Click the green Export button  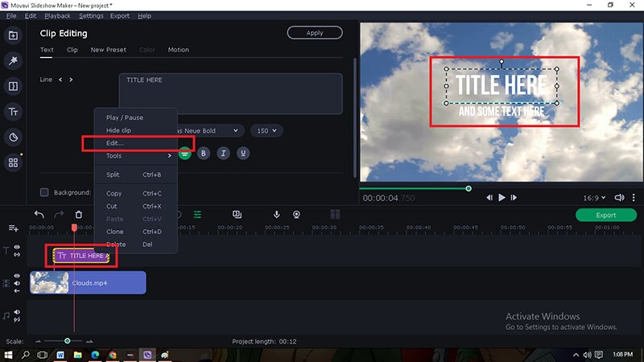(x=606, y=215)
